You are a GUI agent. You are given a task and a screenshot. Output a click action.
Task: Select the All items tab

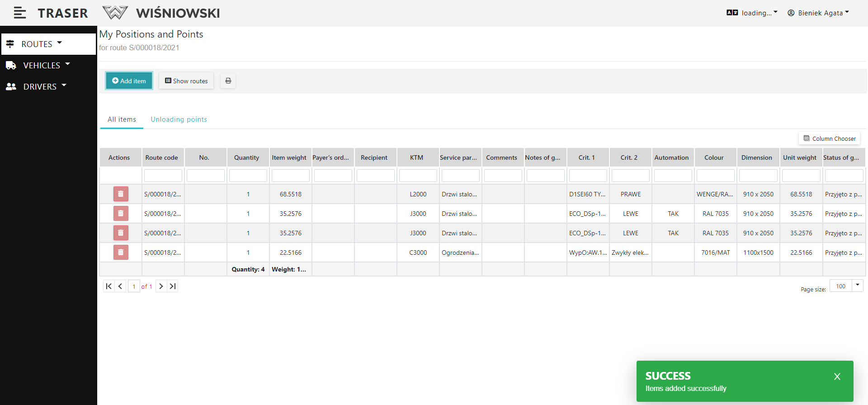click(122, 119)
